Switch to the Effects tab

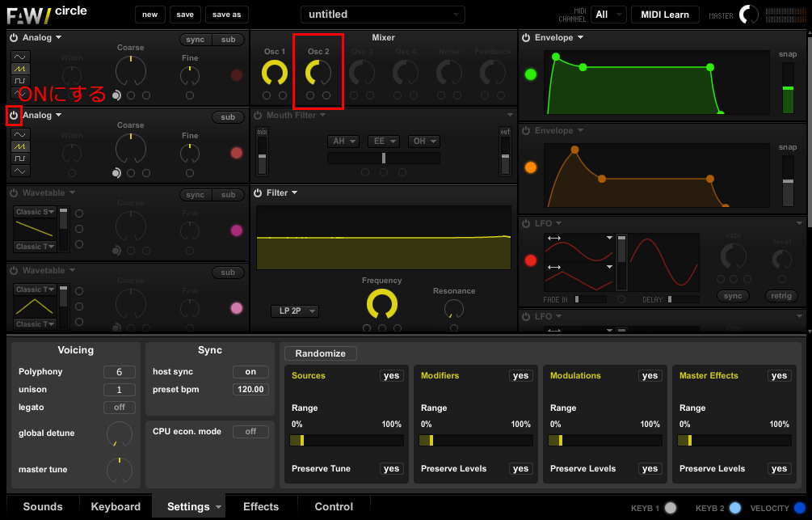click(x=261, y=507)
